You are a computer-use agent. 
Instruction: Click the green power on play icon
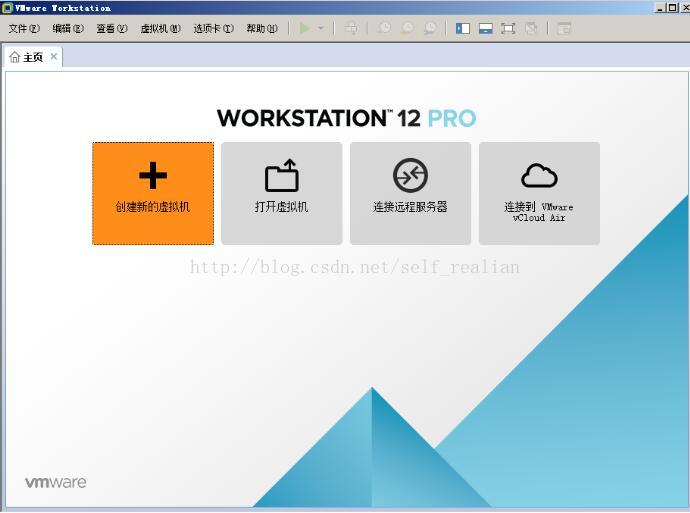[x=305, y=28]
